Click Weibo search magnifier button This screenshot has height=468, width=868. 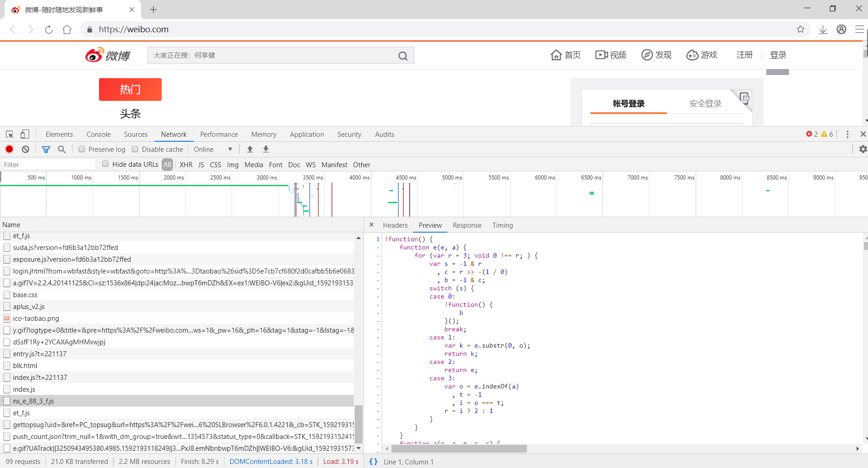pos(403,56)
